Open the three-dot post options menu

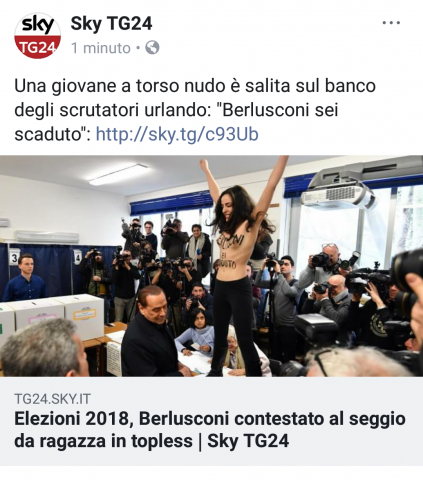391,23
